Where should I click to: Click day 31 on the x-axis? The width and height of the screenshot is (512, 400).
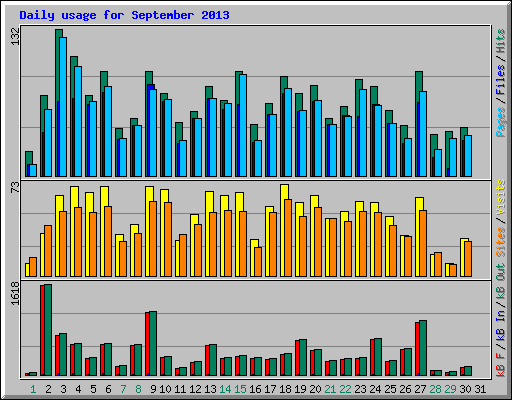click(x=480, y=389)
